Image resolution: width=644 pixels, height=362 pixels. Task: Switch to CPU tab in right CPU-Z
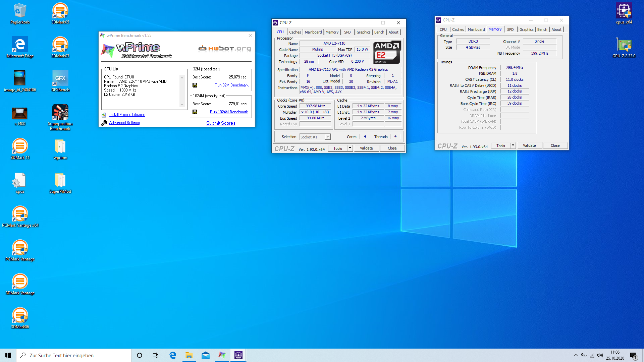click(x=443, y=29)
